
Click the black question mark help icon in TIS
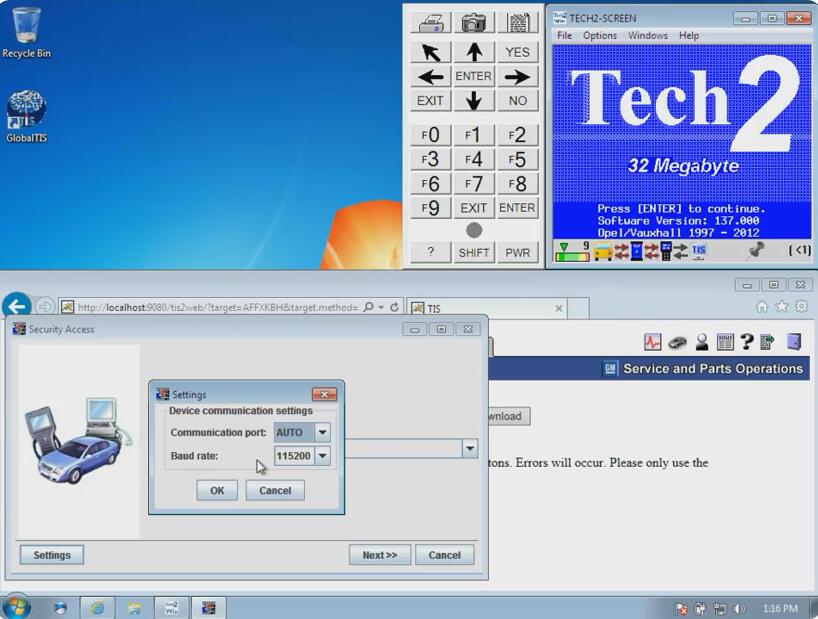click(747, 342)
